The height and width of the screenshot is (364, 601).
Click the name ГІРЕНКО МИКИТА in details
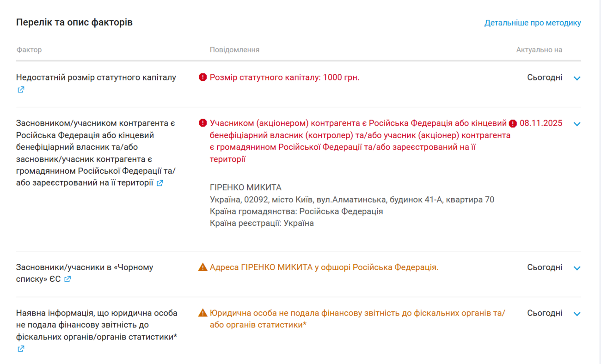click(x=245, y=188)
